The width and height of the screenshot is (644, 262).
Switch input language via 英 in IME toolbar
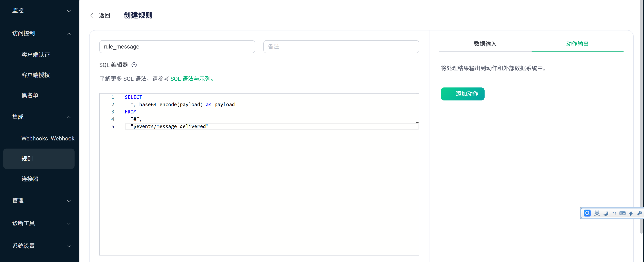597,213
